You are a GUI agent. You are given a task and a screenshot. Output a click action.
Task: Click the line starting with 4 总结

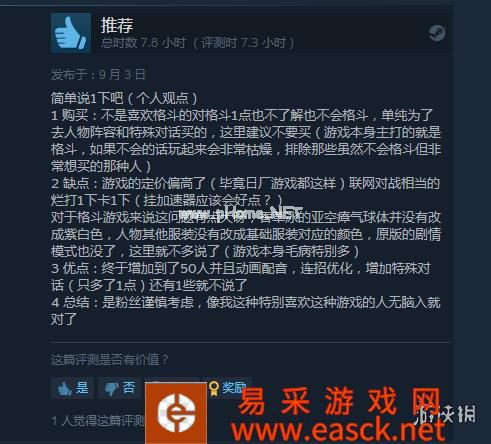(x=246, y=302)
